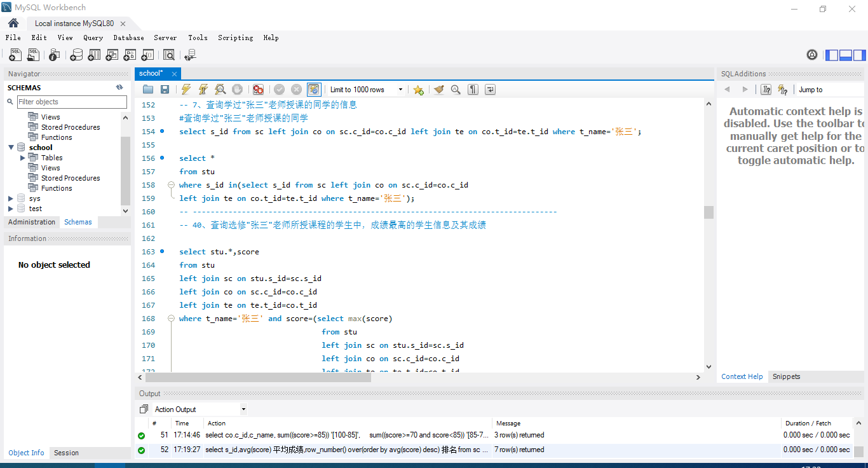The image size is (868, 468).
Task: Toggle the left sidebar panel visibility
Action: [x=832, y=55]
